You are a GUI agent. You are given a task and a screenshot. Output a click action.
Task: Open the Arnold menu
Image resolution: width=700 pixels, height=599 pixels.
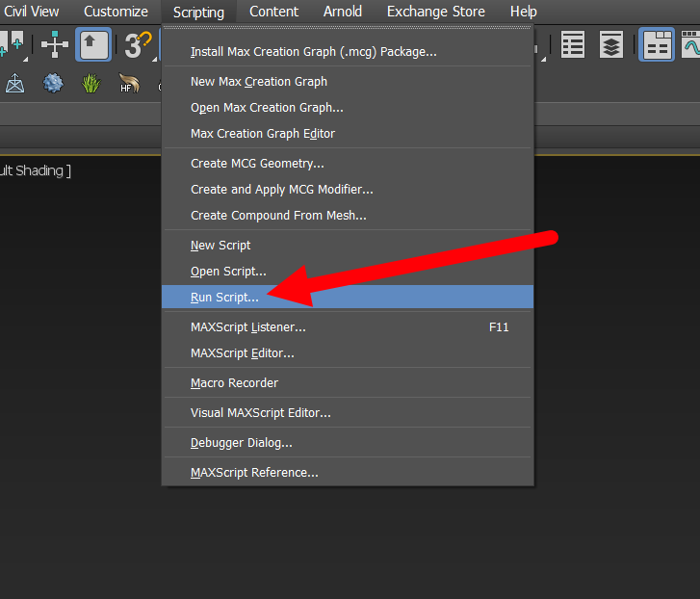[343, 12]
